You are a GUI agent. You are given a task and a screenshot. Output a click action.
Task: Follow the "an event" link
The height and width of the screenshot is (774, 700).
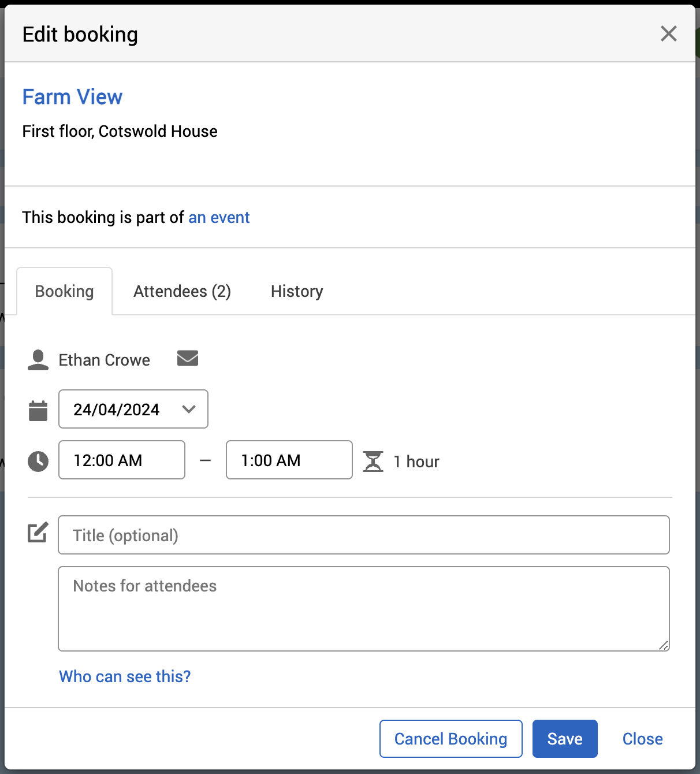coord(219,218)
